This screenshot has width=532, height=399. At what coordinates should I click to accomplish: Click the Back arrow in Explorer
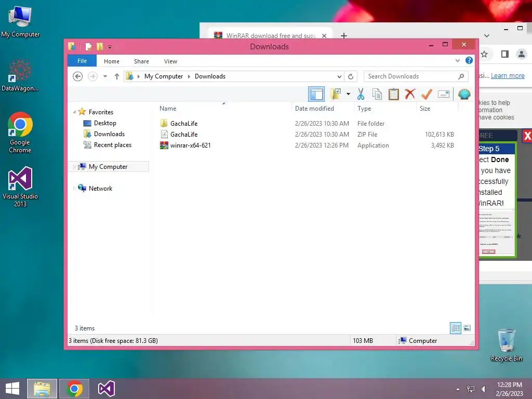click(x=78, y=76)
